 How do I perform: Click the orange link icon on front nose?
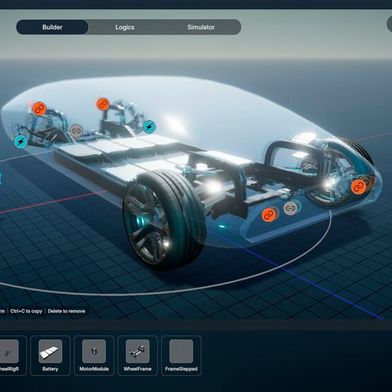[358, 187]
